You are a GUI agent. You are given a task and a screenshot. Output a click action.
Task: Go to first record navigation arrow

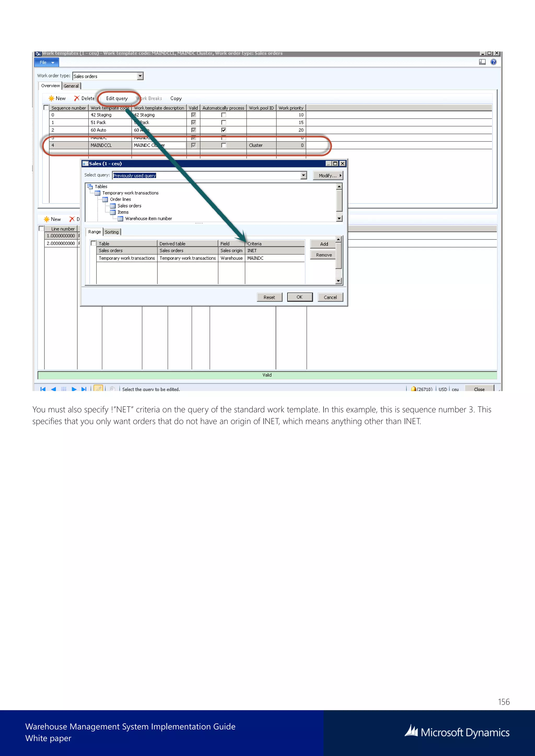pyautogui.click(x=43, y=389)
